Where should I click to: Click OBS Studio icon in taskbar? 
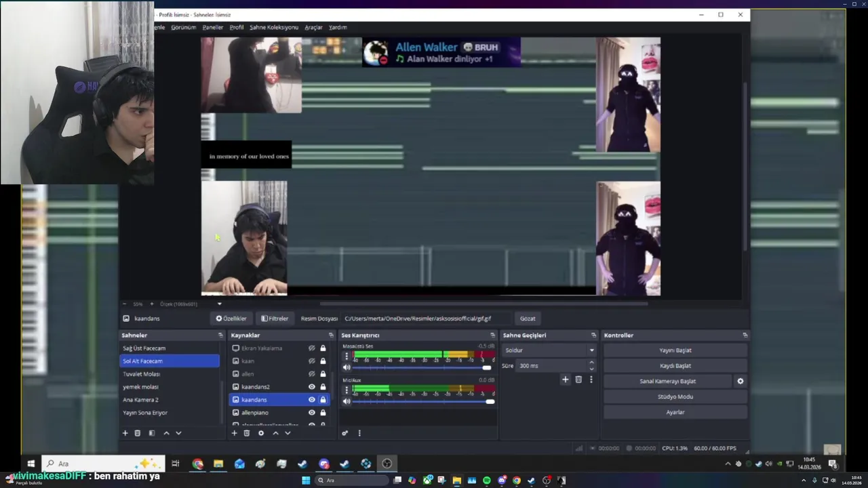(x=387, y=464)
